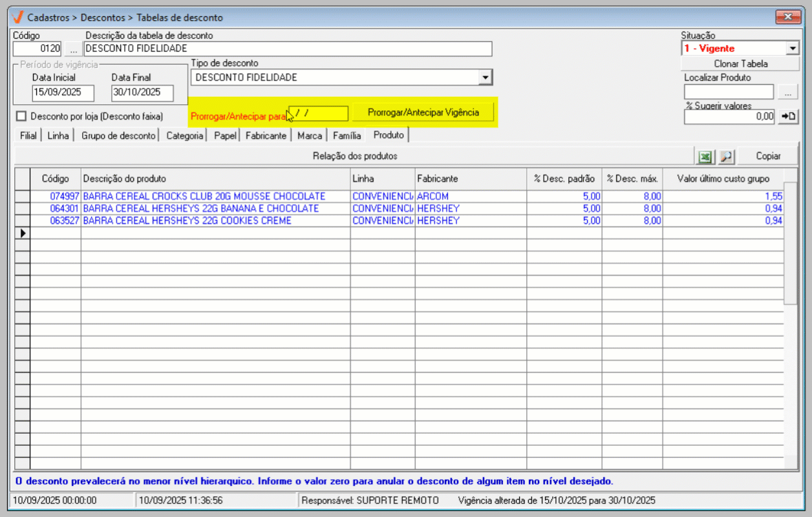Select current row indicator arrow in grid

23,233
